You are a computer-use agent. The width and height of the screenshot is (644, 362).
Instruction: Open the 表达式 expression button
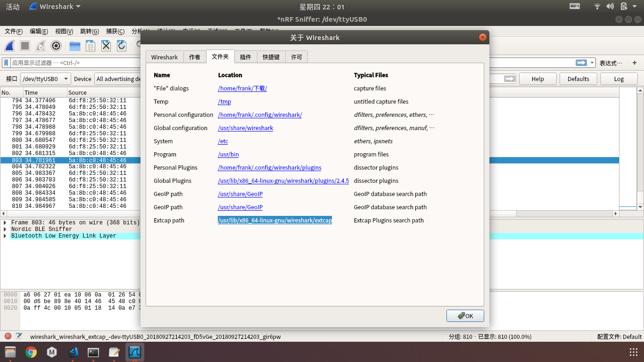point(611,63)
